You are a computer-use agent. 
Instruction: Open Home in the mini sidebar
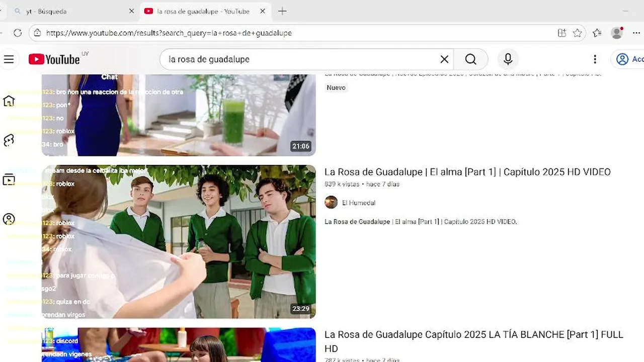click(9, 101)
